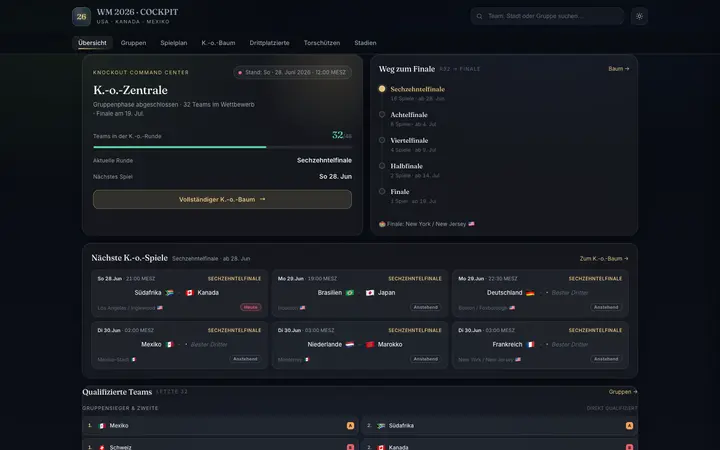
Task: Click the US flag after Los Angeles / Inglewood
Action: 160,308
